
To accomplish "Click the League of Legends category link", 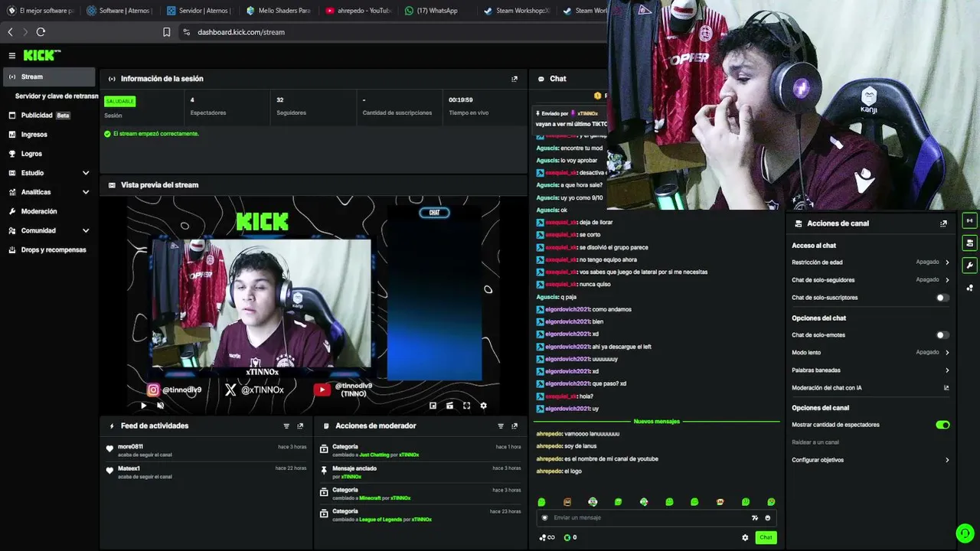I will 380,520.
